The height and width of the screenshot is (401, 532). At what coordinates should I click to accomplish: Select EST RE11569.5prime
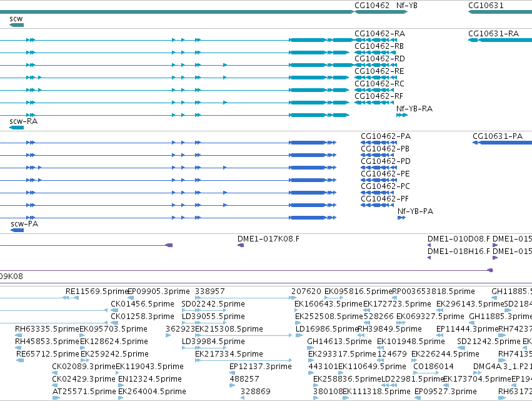(x=96, y=292)
